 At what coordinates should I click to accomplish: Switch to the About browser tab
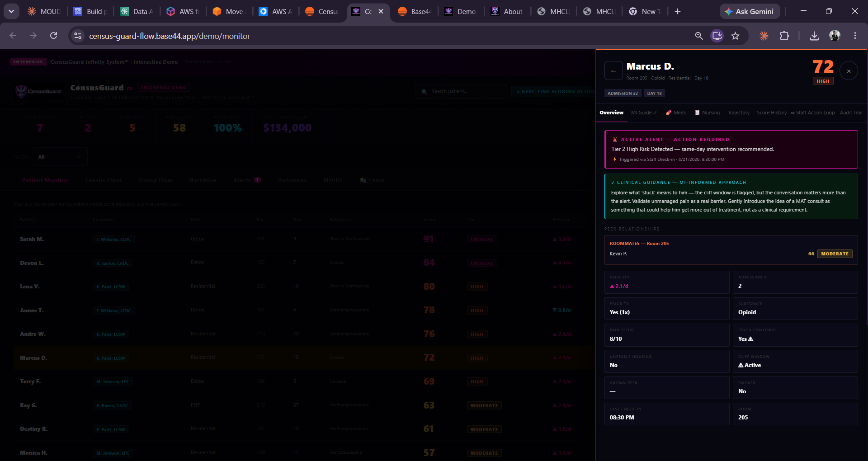click(507, 11)
